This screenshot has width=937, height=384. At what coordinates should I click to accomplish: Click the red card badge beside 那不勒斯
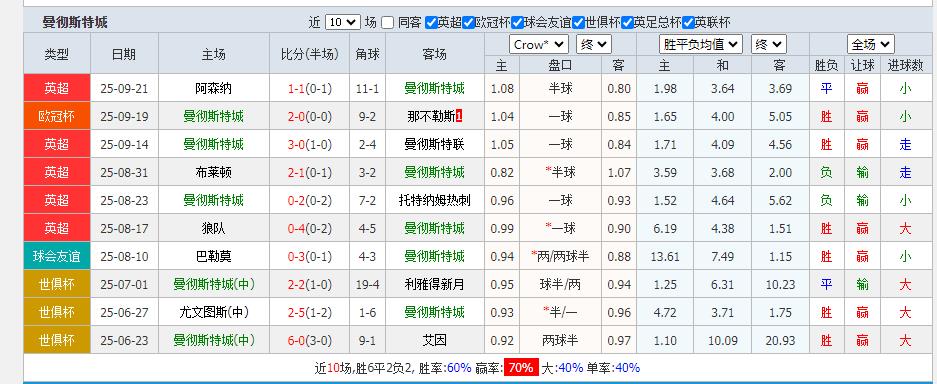coord(459,116)
